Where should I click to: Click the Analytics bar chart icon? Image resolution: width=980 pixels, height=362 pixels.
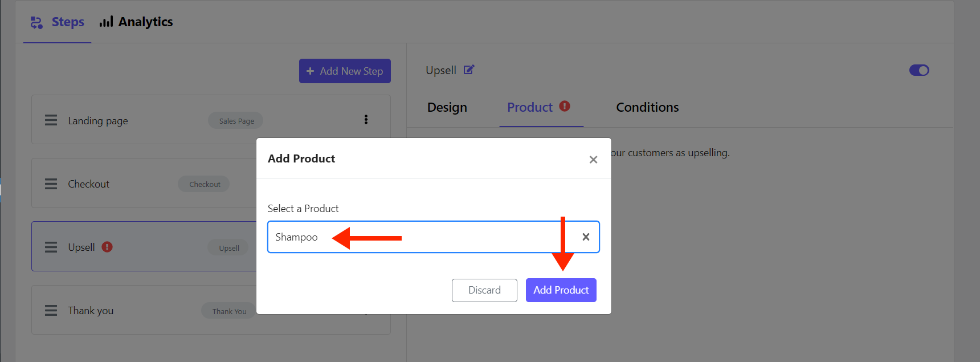[106, 22]
